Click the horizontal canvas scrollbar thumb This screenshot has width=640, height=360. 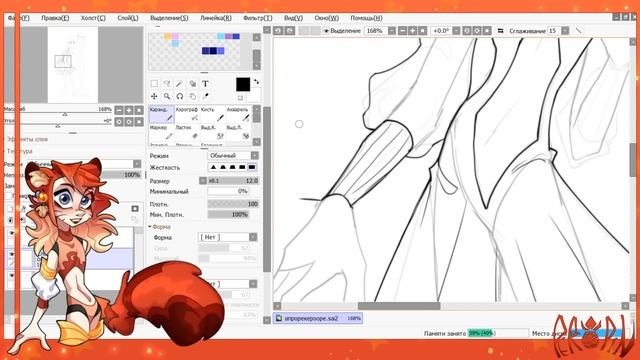click(399, 306)
